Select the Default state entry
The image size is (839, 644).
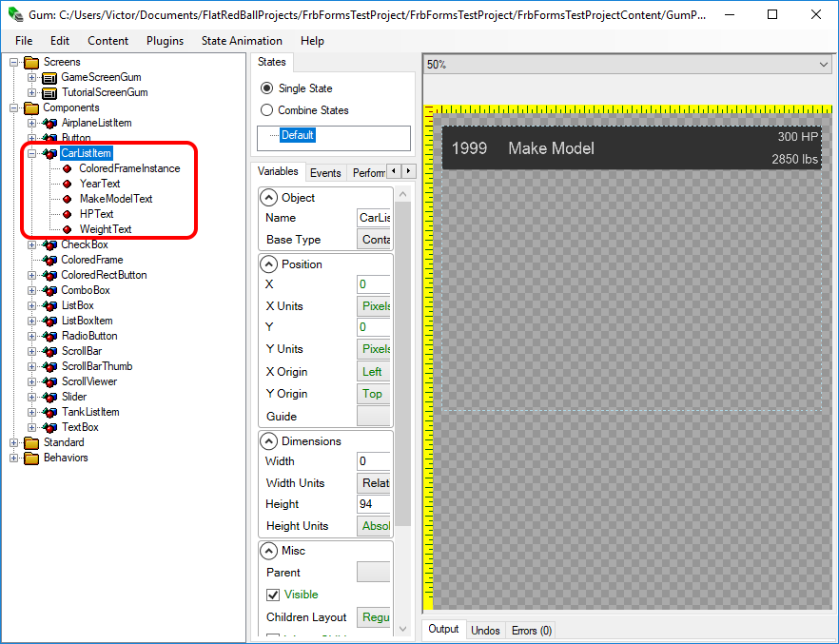coord(297,135)
